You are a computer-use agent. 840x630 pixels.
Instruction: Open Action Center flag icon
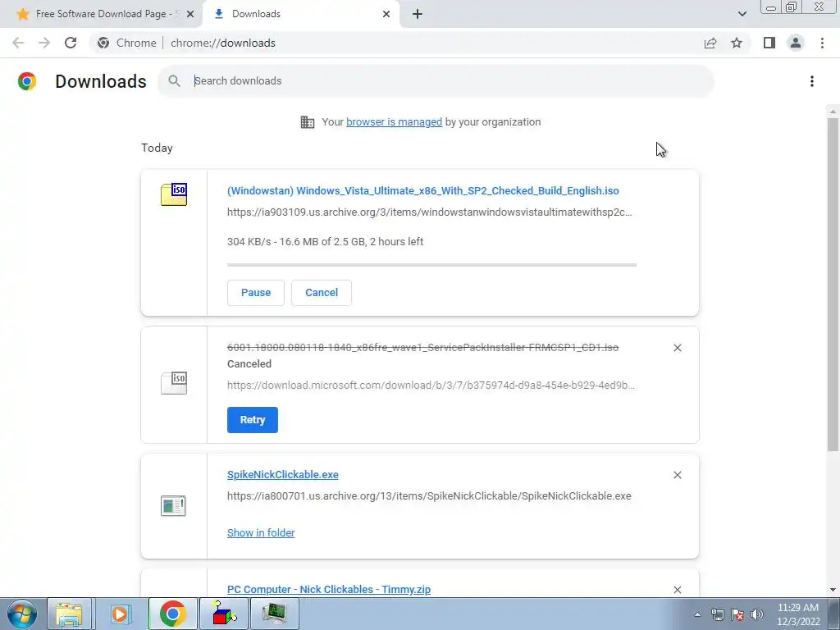pos(737,614)
